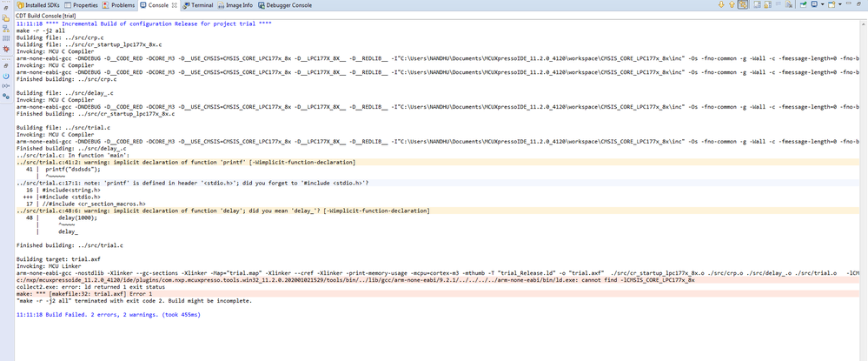Image resolution: width=868 pixels, height=361 pixels.
Task: Click 'Building file: ../src/trial.c' line
Action: coord(63,128)
